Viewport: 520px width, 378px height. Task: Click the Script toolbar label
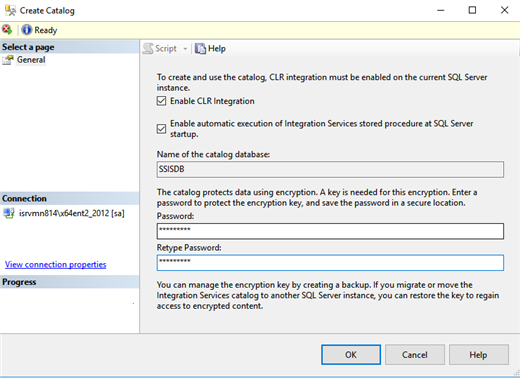[x=166, y=49]
